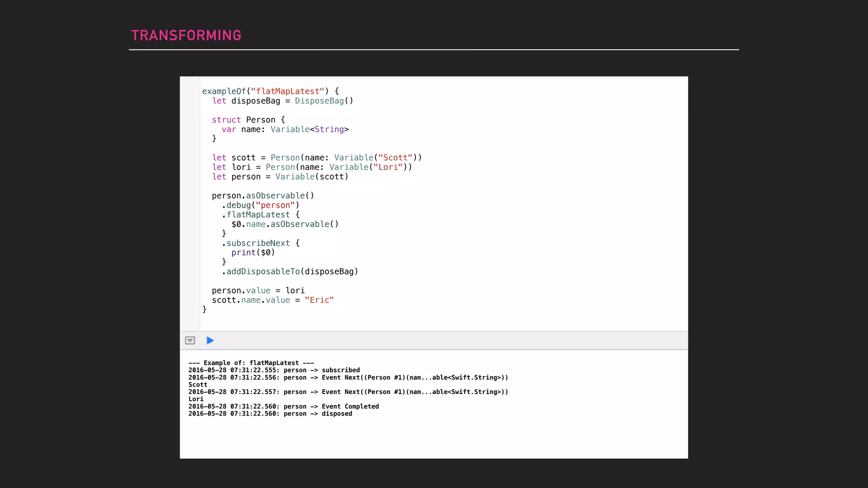Click Variable<String> type annotation
The image size is (868, 488).
(309, 130)
